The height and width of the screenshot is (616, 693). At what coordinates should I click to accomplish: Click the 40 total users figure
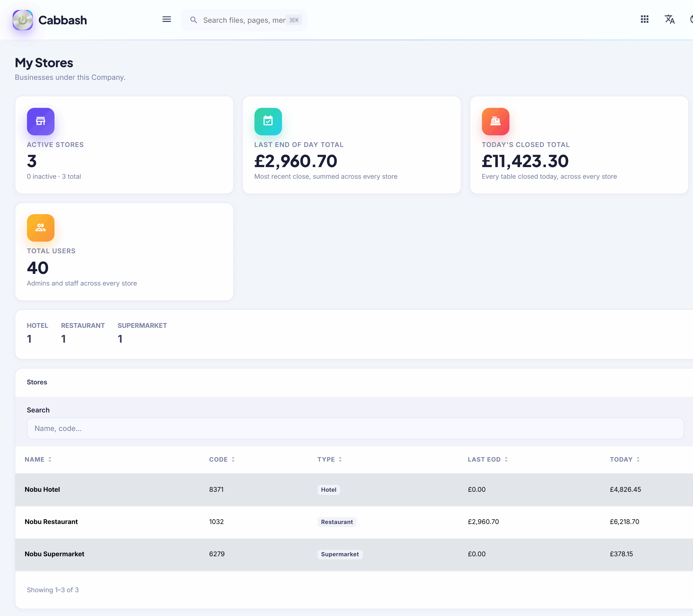pyautogui.click(x=38, y=268)
